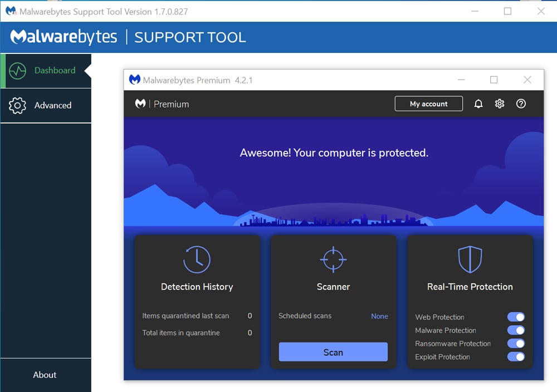
Task: Open the About section
Action: [x=45, y=375]
